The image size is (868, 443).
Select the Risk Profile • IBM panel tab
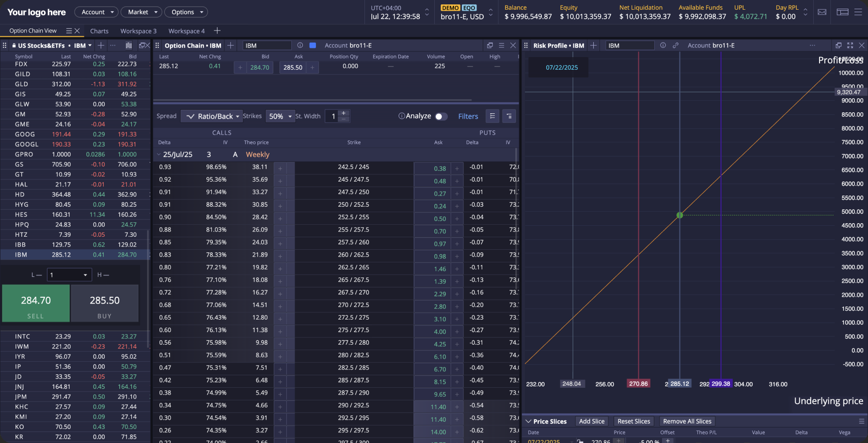pos(559,46)
